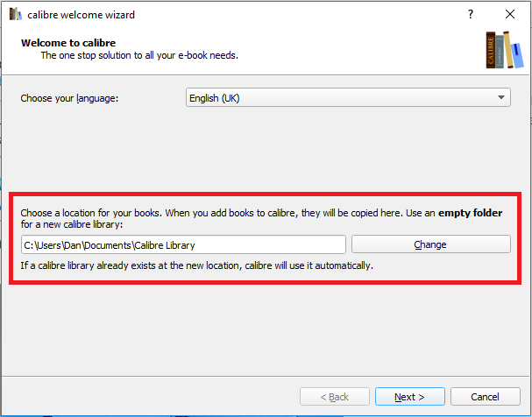This screenshot has height=417, width=532.
Task: Click the 'Choose your language:' label
Action: click(x=69, y=98)
